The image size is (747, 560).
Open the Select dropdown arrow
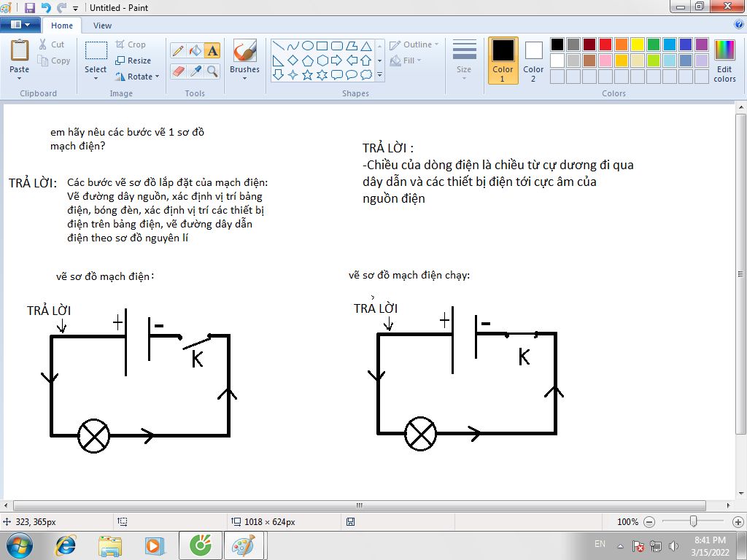click(x=96, y=79)
